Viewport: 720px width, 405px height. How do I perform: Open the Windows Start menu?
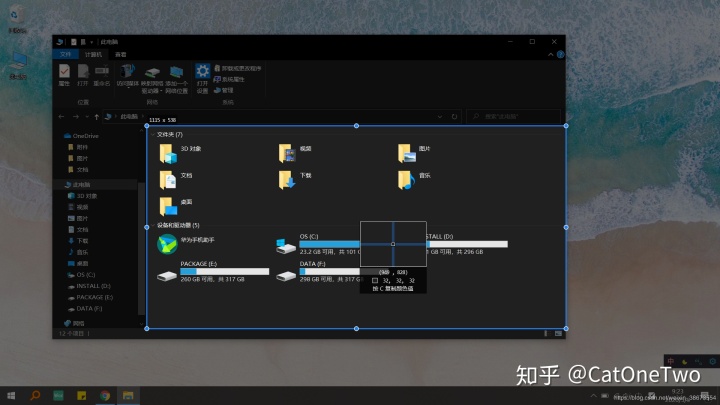pos(11,395)
